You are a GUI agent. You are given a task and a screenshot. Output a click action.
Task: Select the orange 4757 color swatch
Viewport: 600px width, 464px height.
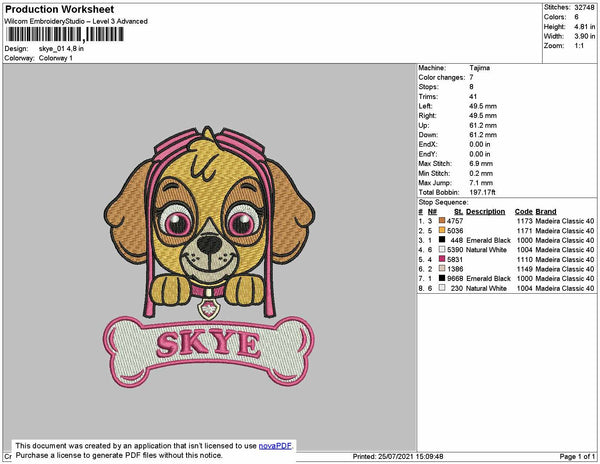442,220
